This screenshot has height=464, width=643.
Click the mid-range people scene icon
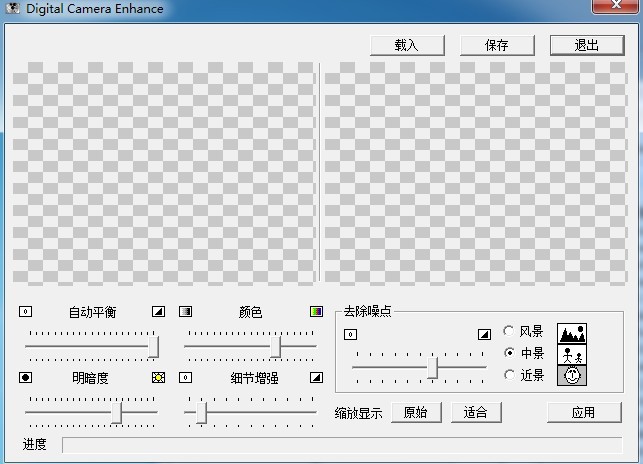(572, 354)
